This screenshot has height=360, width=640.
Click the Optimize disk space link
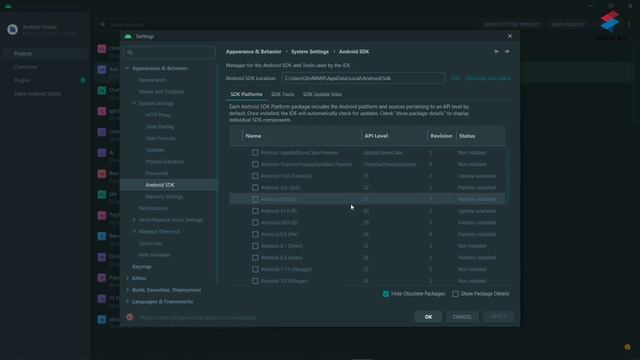(x=488, y=78)
